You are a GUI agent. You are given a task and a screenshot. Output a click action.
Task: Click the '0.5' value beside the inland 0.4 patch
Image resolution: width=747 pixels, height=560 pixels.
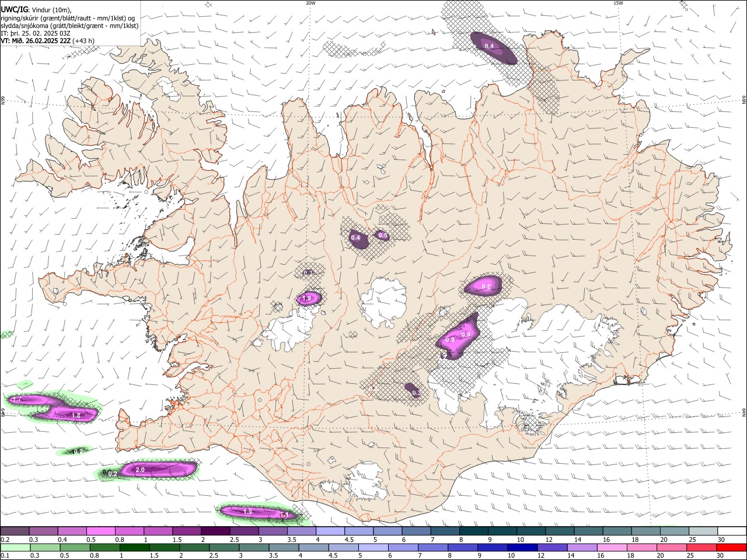point(383,236)
